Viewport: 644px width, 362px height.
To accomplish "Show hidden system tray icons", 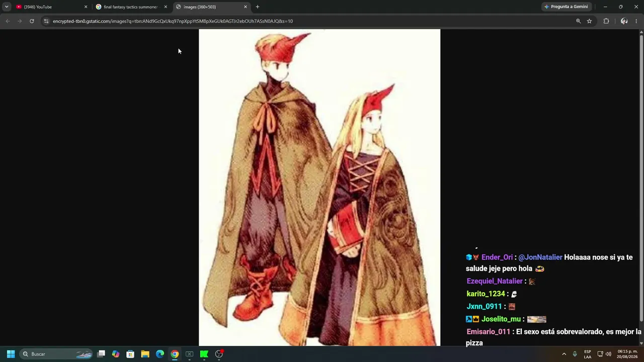I will point(564,354).
